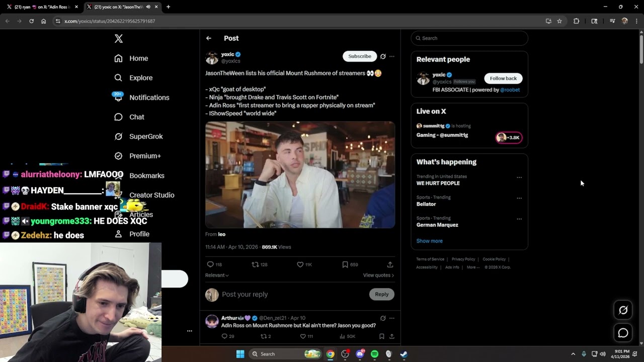Go to Home in X sidebar

(131, 58)
